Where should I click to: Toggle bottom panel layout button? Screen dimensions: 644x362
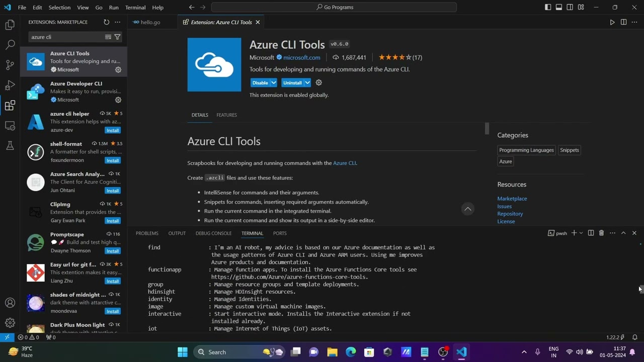coord(559,7)
